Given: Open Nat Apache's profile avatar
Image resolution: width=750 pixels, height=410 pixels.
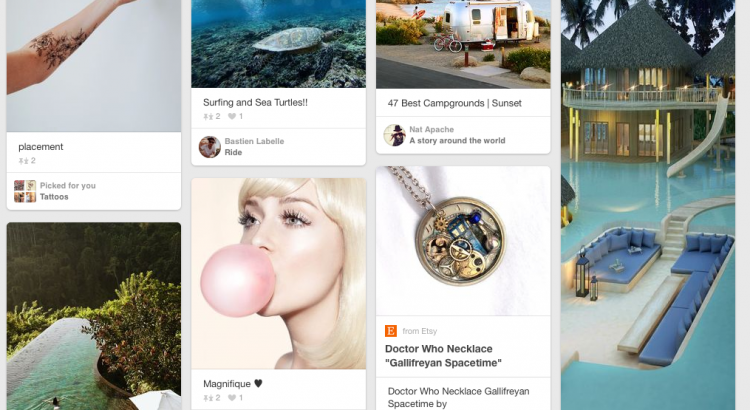Looking at the screenshot, I should 395,135.
